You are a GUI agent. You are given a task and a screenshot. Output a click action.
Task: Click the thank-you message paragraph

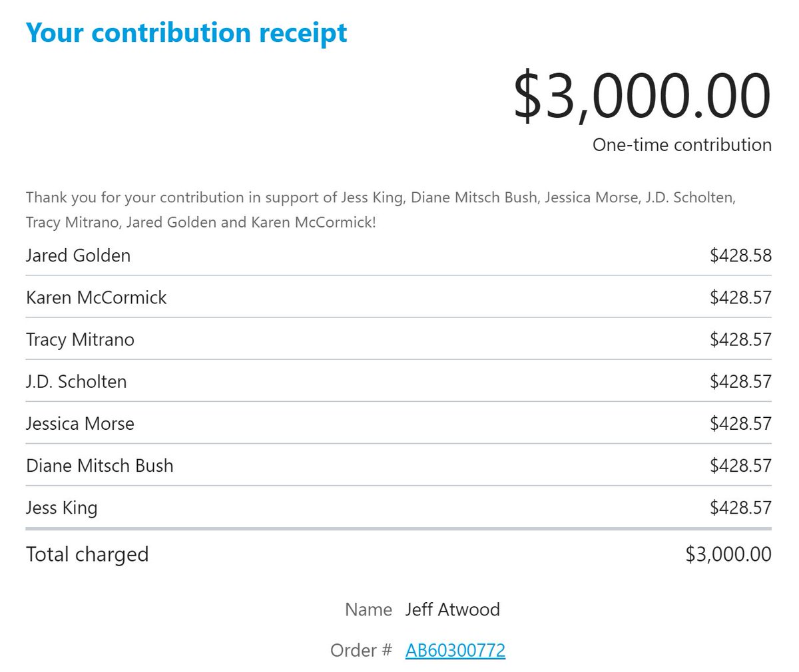[x=380, y=210]
